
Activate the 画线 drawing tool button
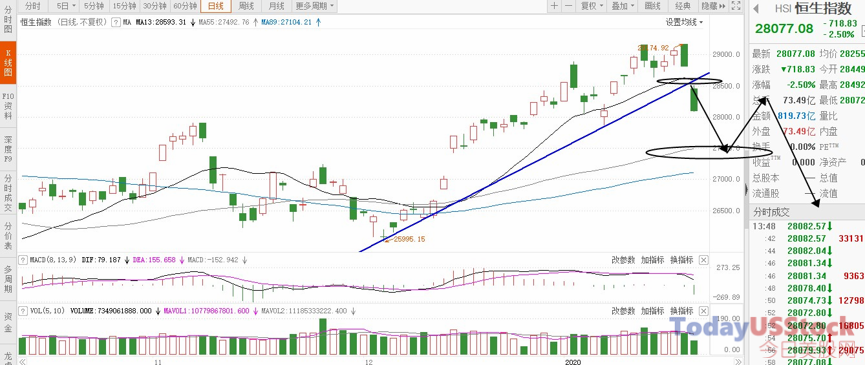pyautogui.click(x=653, y=6)
